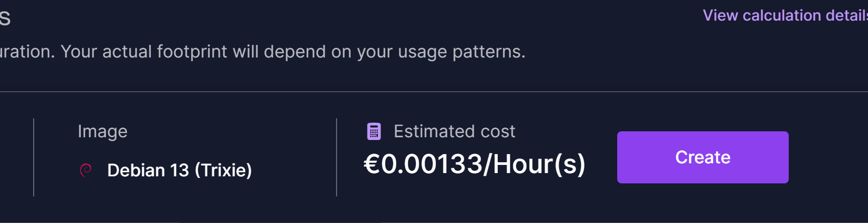
Task: Click the €0.00133 price amount
Action: click(423, 164)
